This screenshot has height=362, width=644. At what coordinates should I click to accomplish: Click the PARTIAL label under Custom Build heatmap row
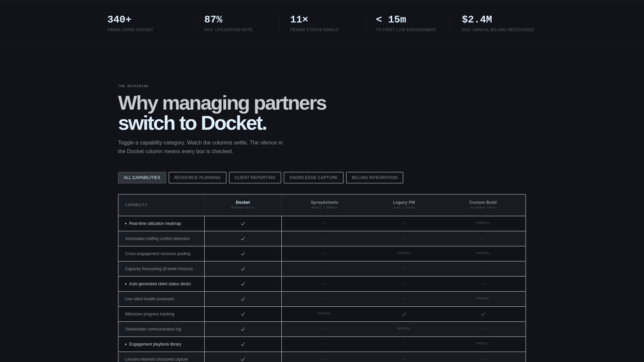(x=483, y=223)
